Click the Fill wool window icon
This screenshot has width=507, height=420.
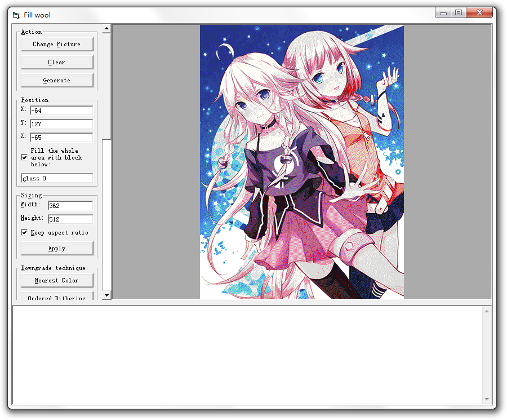coord(16,15)
